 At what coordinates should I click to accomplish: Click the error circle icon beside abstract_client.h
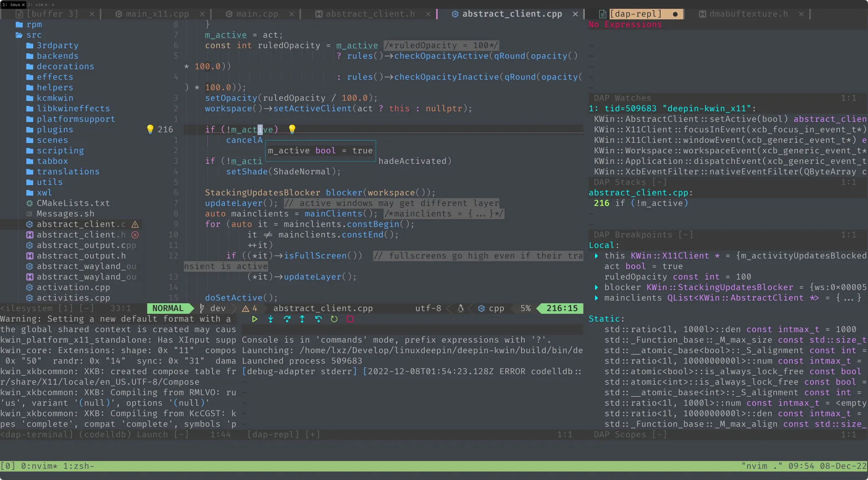[135, 234]
